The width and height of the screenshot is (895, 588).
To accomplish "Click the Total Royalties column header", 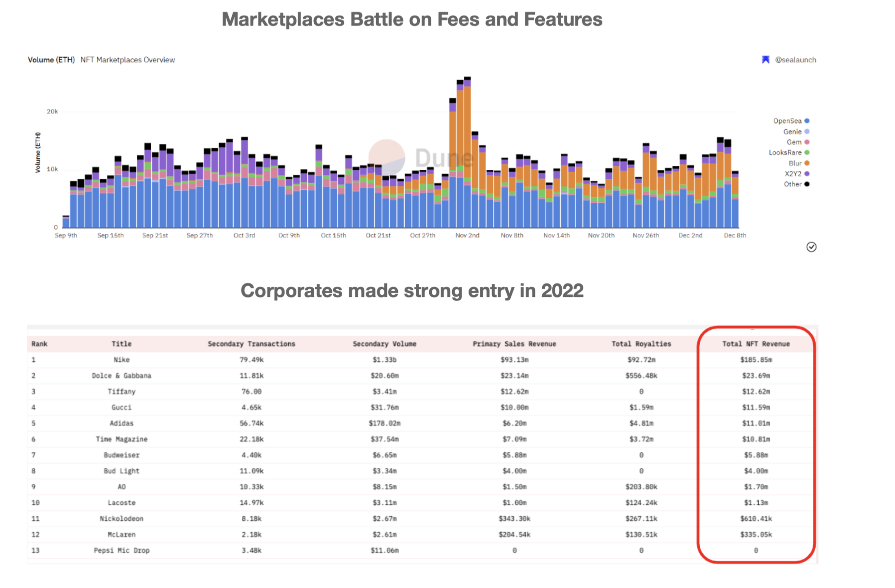I will [641, 344].
